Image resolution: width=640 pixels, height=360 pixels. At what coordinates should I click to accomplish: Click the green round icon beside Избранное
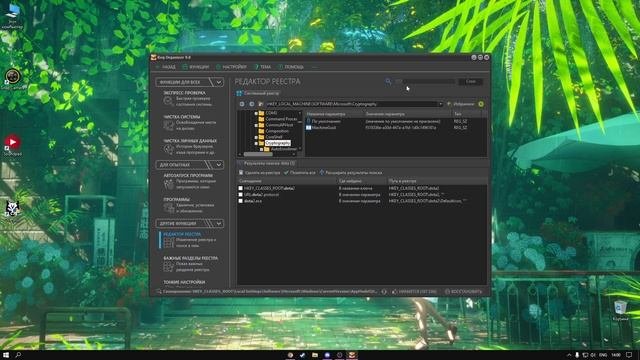(x=481, y=104)
